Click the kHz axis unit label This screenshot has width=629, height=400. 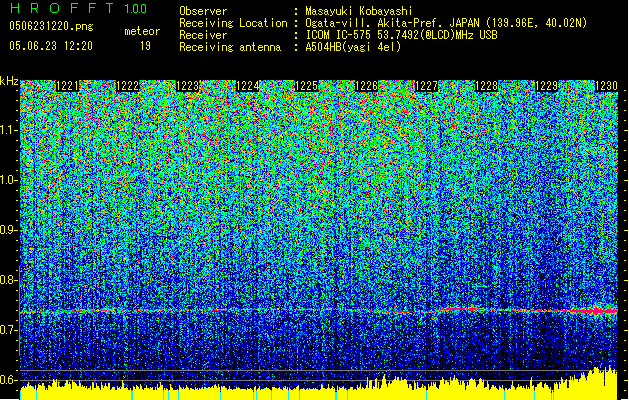coord(9,81)
